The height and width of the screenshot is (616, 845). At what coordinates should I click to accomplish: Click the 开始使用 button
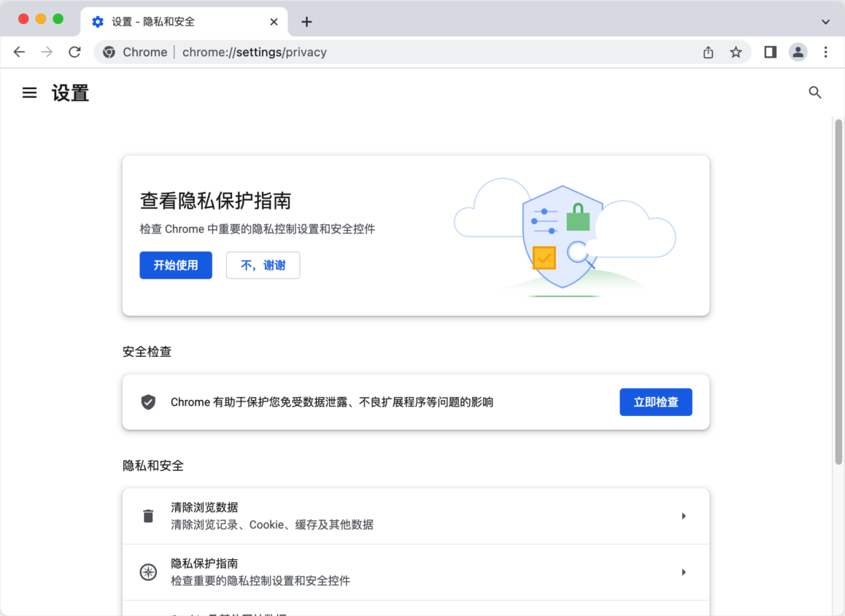(x=176, y=265)
